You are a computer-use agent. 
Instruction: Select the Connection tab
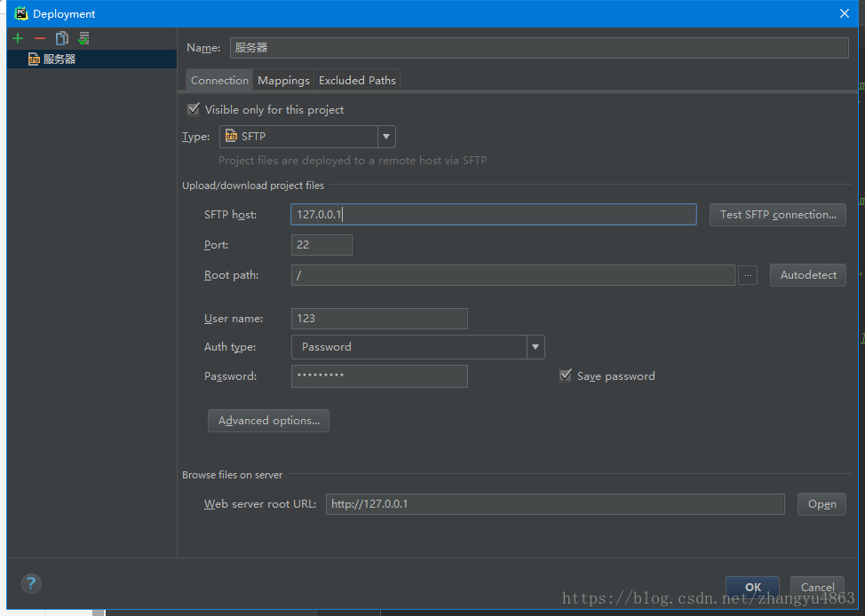[x=219, y=81]
